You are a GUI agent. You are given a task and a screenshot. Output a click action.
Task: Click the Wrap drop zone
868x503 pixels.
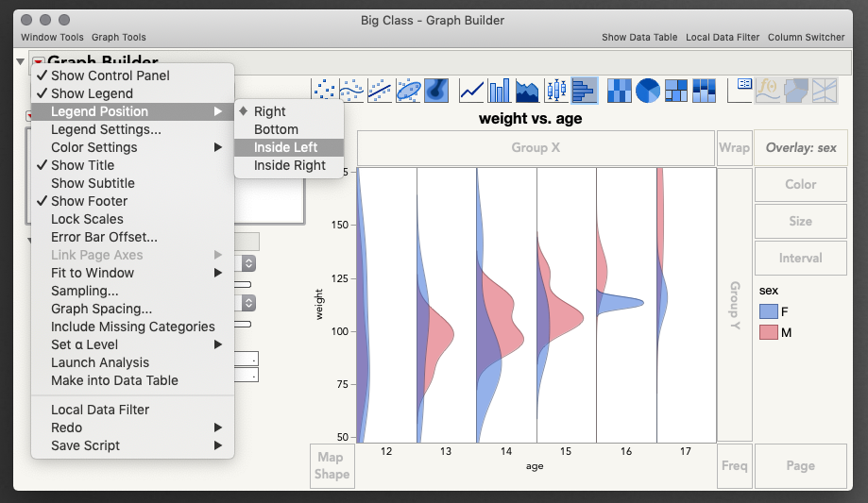(734, 148)
